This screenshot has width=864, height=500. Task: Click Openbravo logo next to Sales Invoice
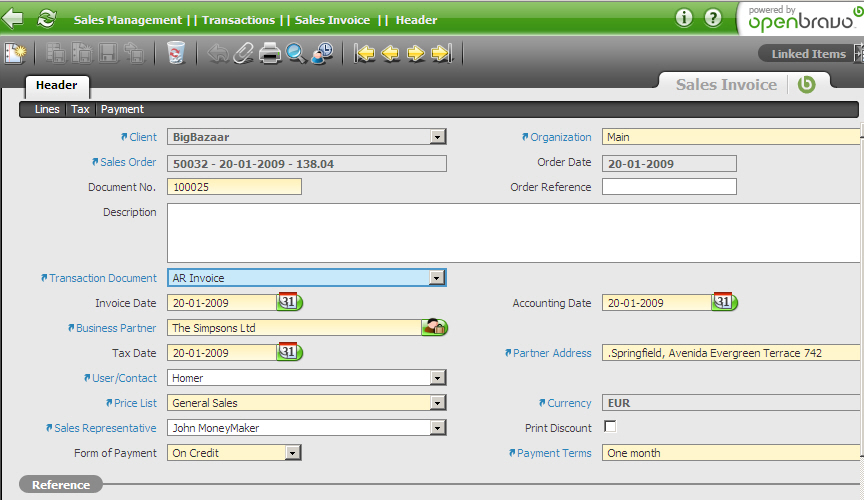click(x=807, y=84)
